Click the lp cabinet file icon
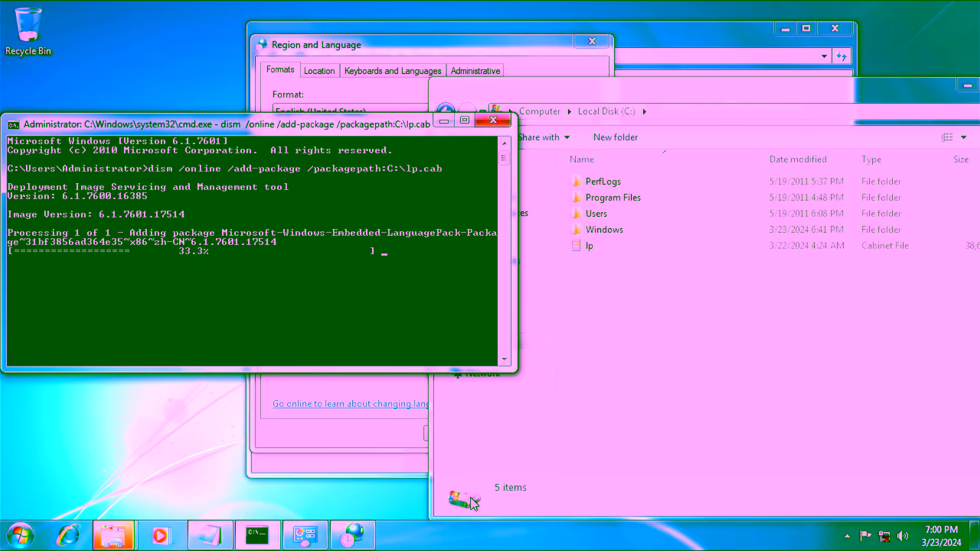Screen dimensions: 980x551 pyautogui.click(x=576, y=245)
